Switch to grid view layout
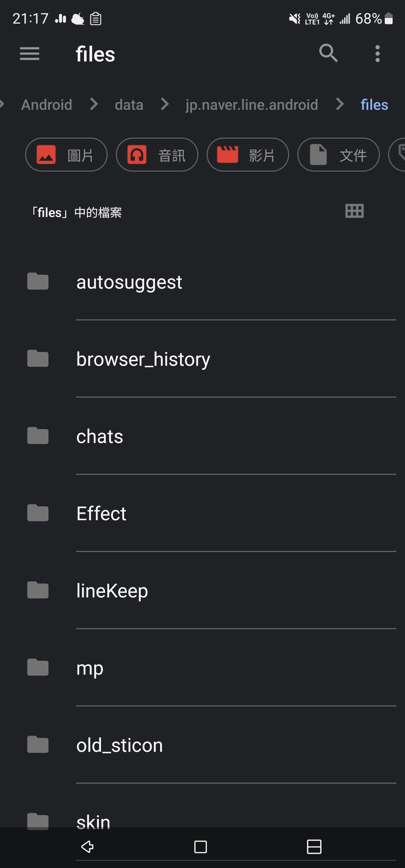Screen dimensions: 405x868 [x=354, y=211]
